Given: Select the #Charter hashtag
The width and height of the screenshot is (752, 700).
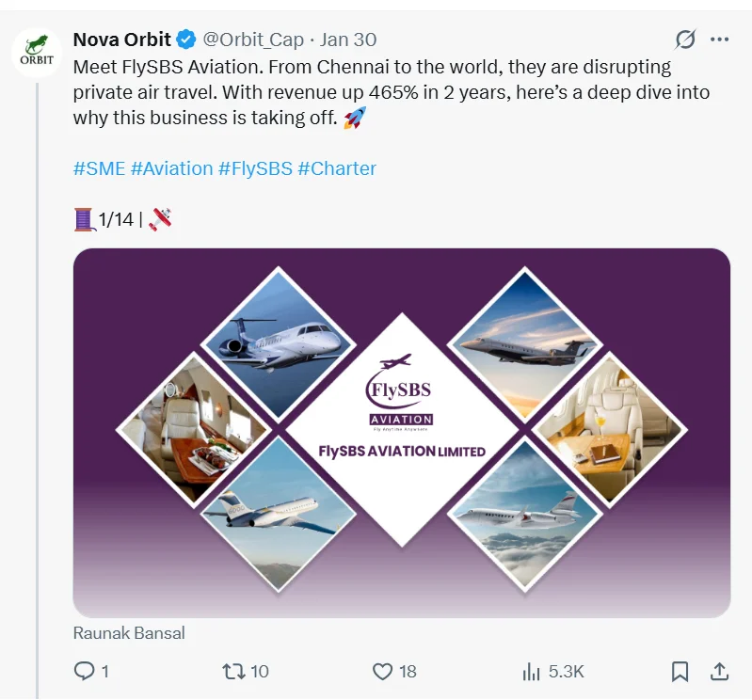Looking at the screenshot, I should point(337,168).
